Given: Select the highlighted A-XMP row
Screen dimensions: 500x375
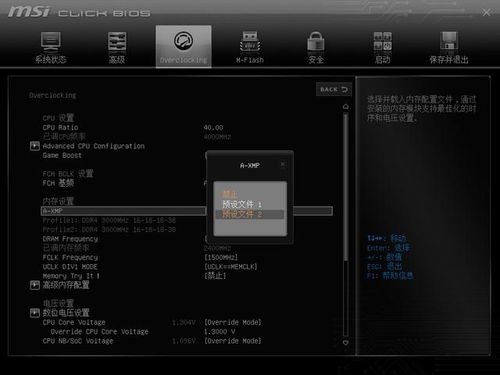Looking at the screenshot, I should pos(187,211).
